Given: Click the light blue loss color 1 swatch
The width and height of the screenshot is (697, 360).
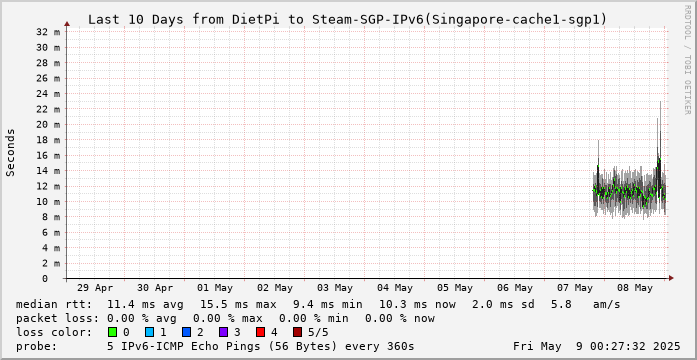Looking at the screenshot, I should [x=149, y=332].
